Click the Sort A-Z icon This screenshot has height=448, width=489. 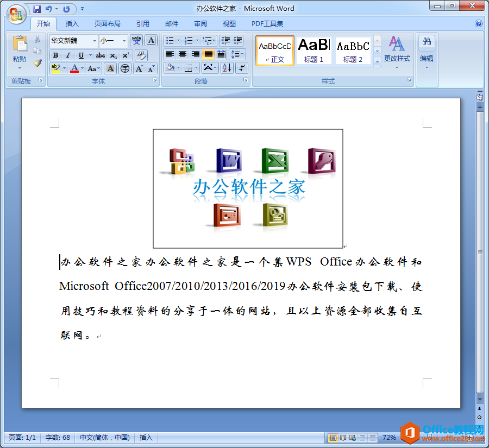(227, 68)
